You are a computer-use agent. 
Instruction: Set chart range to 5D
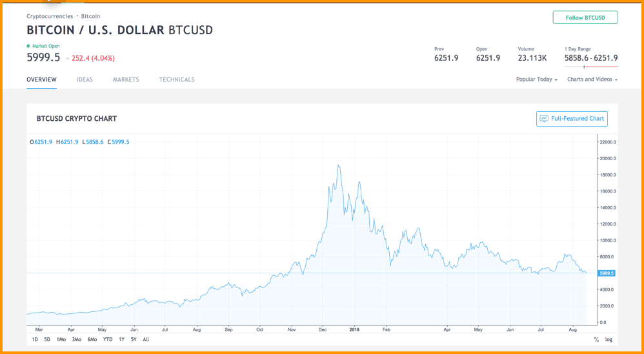47,340
